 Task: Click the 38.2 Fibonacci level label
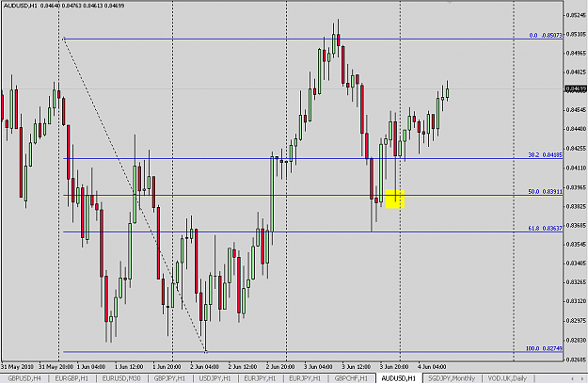click(x=546, y=154)
